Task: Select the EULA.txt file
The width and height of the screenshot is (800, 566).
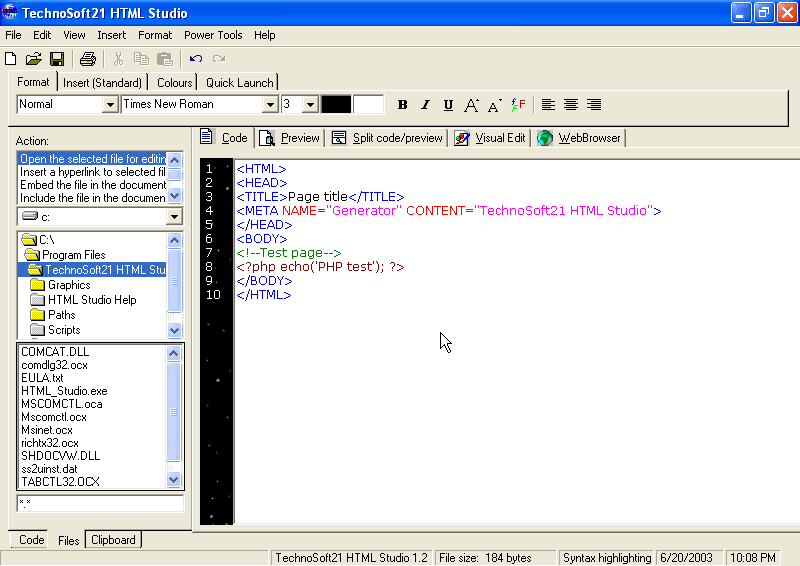Action: click(42, 378)
